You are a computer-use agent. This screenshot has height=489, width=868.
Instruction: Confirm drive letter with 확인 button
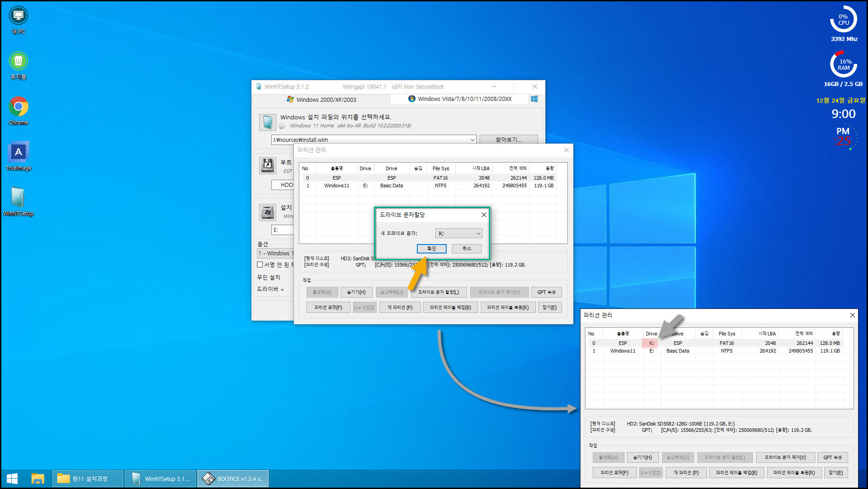[431, 249]
